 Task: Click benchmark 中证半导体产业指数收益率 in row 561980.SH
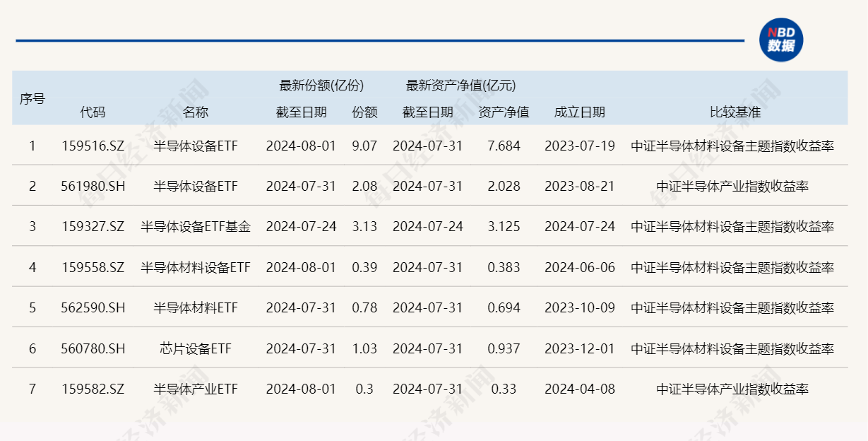pos(732,186)
